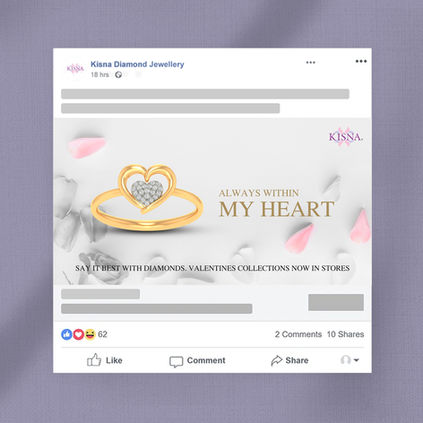Click the red heart reaction icon
Screen dimensions: 423x423
(x=78, y=334)
